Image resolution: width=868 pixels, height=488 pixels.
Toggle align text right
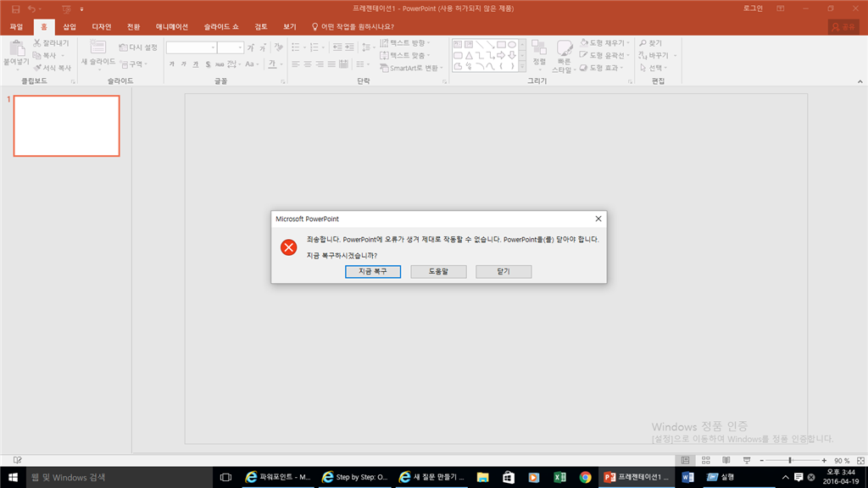click(x=320, y=64)
